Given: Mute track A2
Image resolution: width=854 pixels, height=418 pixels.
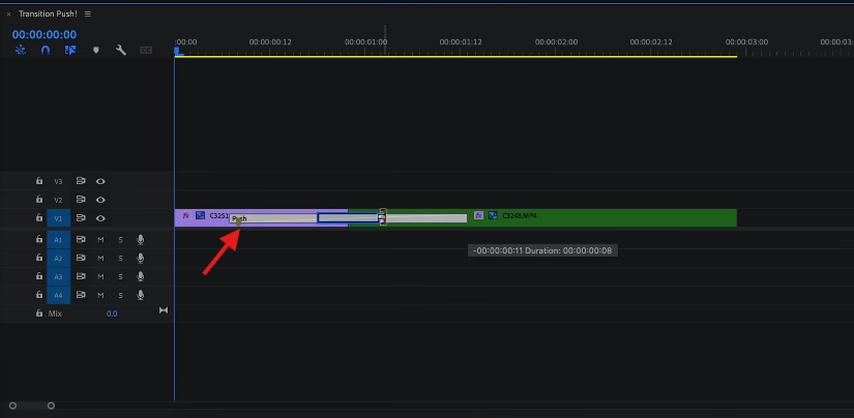Looking at the screenshot, I should pyautogui.click(x=101, y=258).
